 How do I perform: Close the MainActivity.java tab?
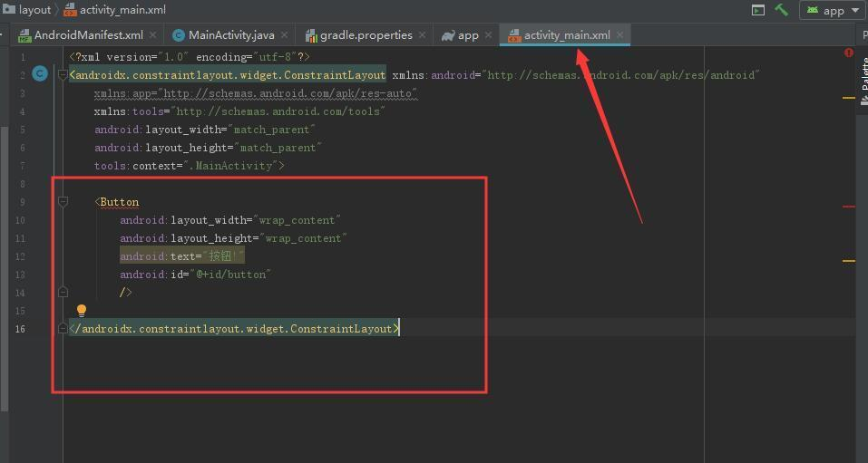[284, 34]
